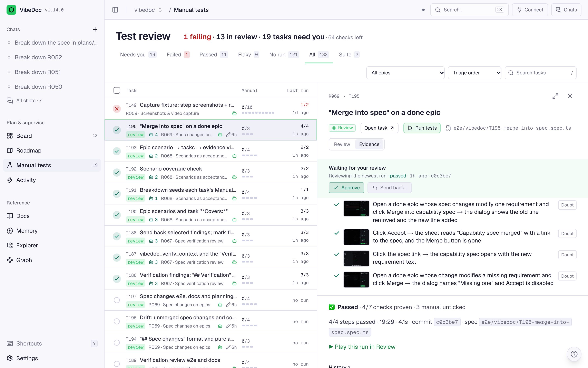Click the Connect plug button
The height and width of the screenshot is (368, 588).
[530, 10]
